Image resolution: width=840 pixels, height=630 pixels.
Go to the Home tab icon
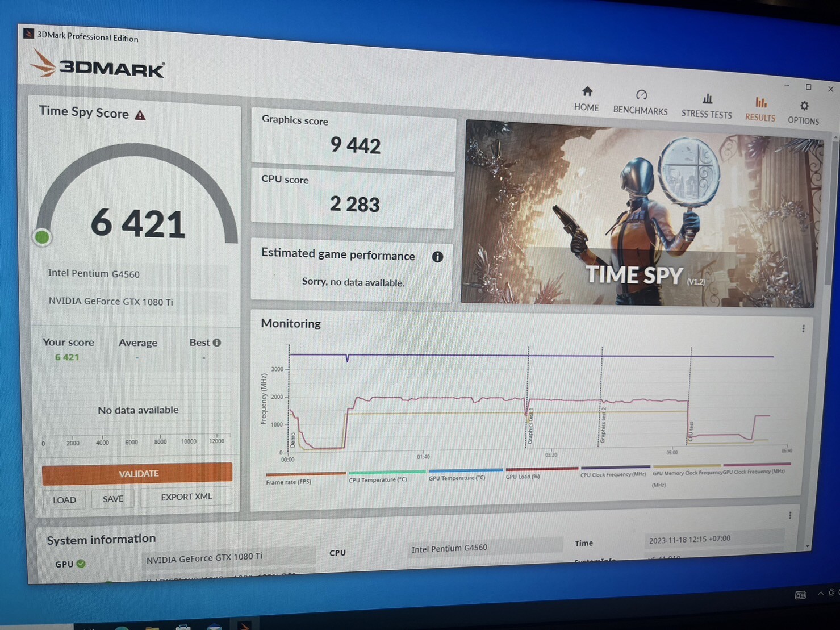pyautogui.click(x=587, y=91)
